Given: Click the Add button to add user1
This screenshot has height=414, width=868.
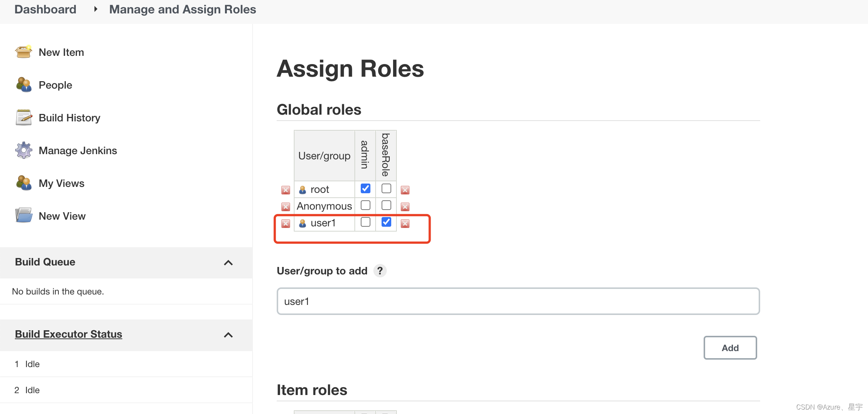Looking at the screenshot, I should [730, 348].
